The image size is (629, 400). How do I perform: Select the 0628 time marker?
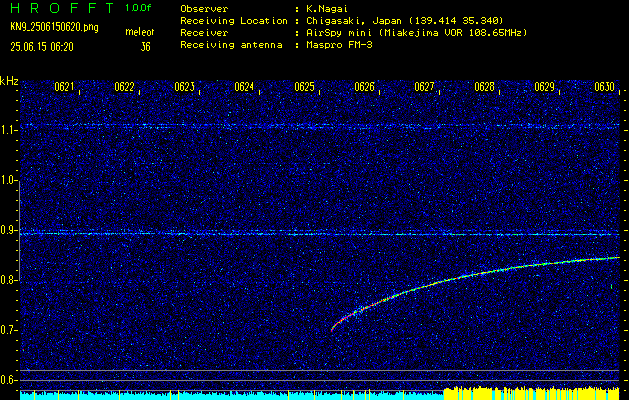pyautogui.click(x=484, y=87)
